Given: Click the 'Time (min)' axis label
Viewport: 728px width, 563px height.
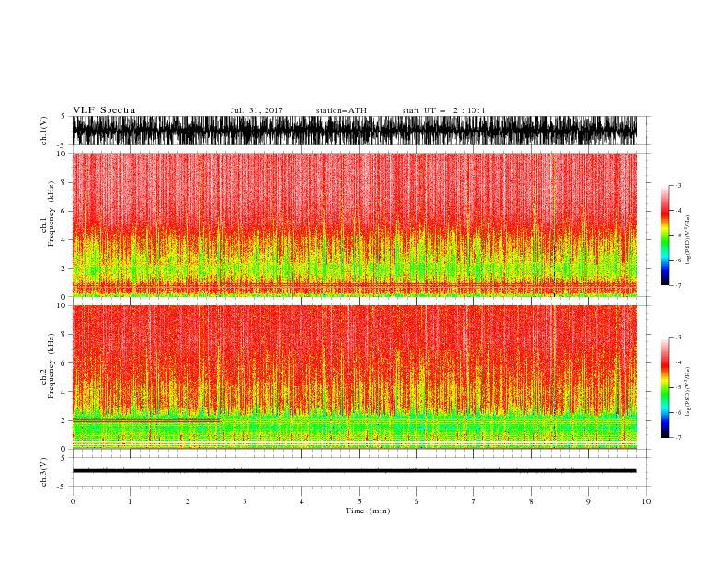Looking at the screenshot, I should tap(368, 511).
